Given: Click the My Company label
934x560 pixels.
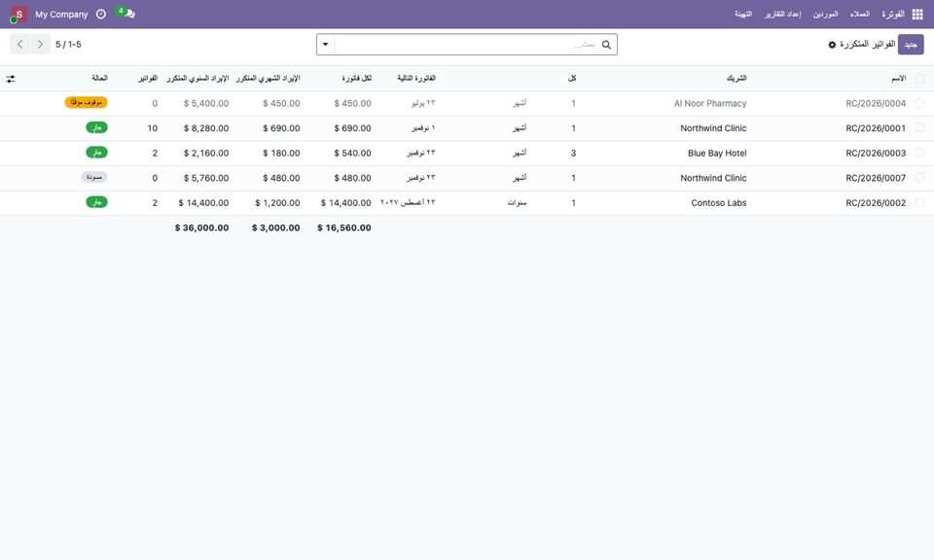Looking at the screenshot, I should [x=61, y=15].
